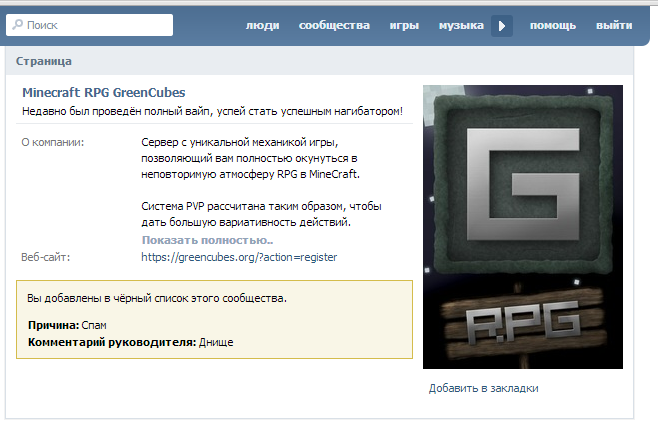Click the Причина: Спам line
This screenshot has width=658, height=427.
pyautogui.click(x=67, y=325)
